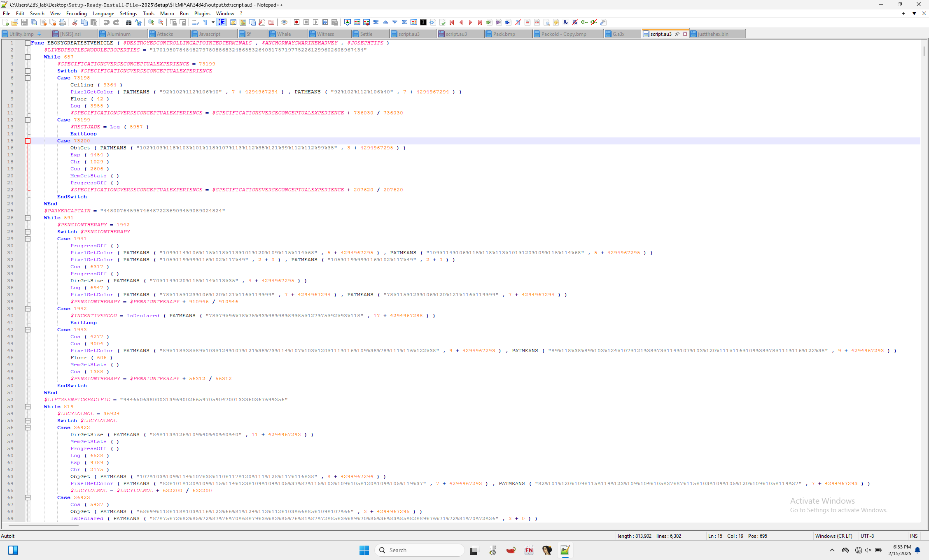Open the Find binoculars icon
929x560 pixels.
point(128,22)
